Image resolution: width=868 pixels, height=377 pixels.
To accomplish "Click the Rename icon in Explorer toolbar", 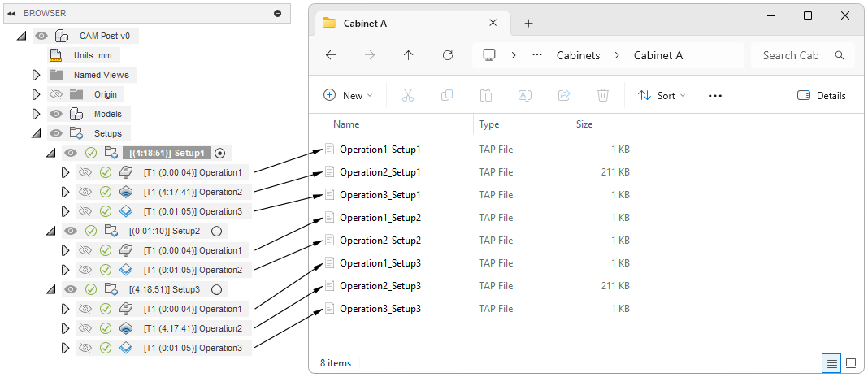I will (525, 95).
